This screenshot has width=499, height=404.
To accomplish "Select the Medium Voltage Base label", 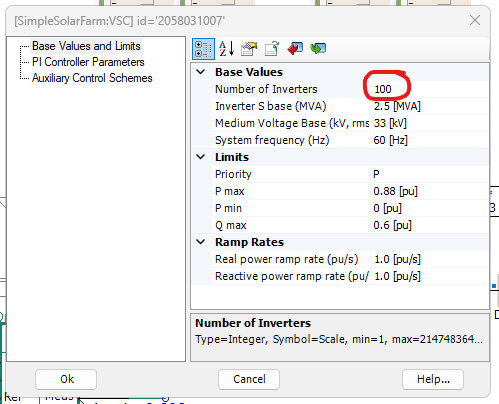I will [292, 123].
